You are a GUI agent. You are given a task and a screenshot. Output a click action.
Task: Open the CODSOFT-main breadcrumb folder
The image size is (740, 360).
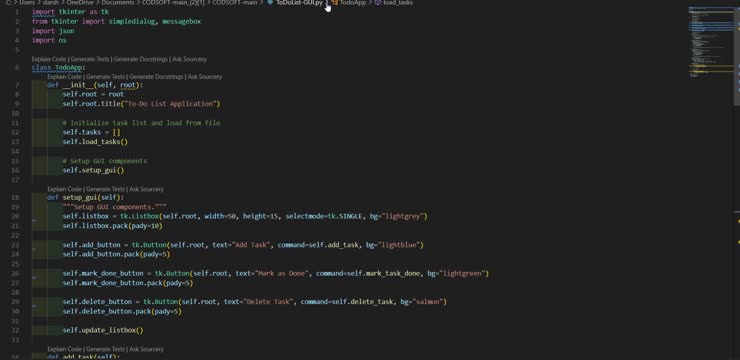point(235,3)
